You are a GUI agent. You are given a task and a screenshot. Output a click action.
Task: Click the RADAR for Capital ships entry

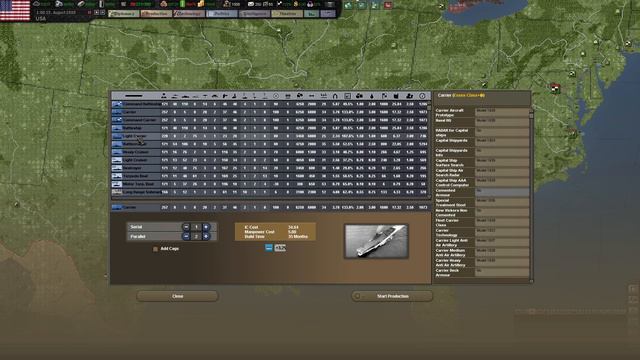(482, 133)
